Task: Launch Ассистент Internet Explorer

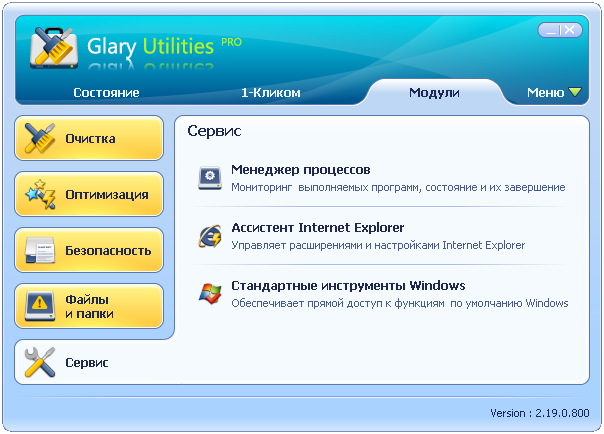Action: (x=318, y=228)
